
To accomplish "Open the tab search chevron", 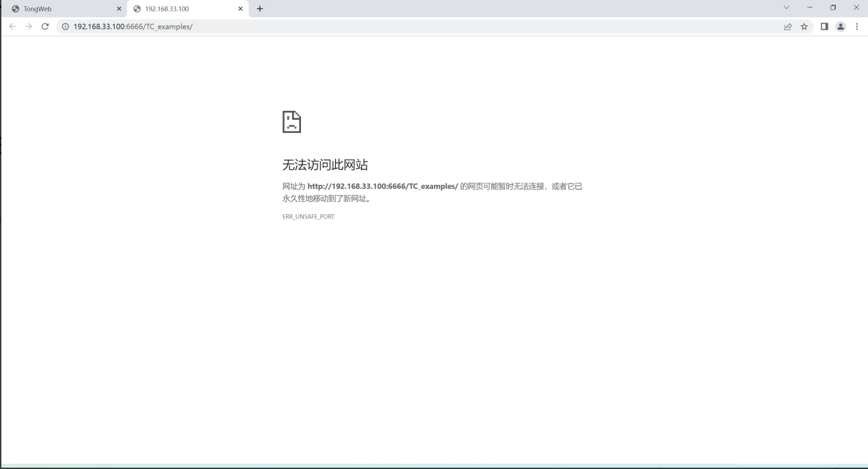I will pos(785,8).
